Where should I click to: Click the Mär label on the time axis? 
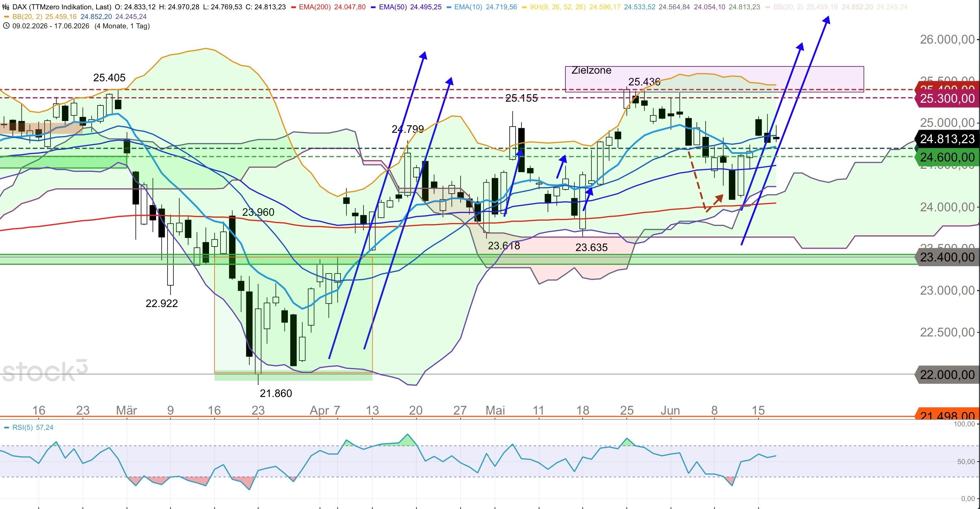[126, 410]
